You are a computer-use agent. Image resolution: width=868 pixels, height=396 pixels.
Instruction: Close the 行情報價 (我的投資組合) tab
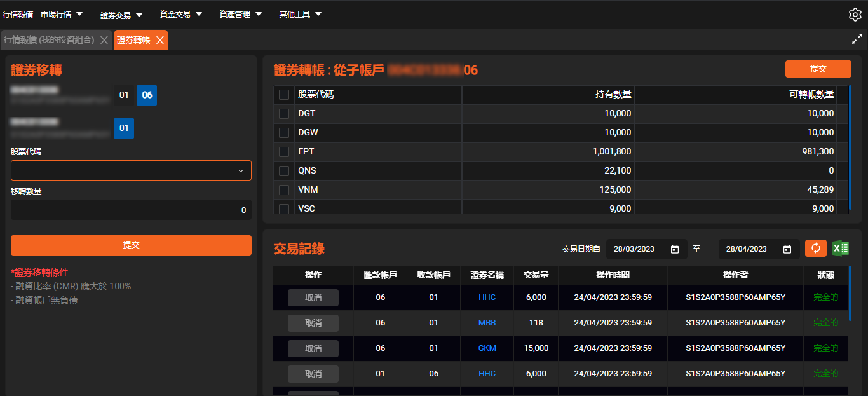[104, 40]
